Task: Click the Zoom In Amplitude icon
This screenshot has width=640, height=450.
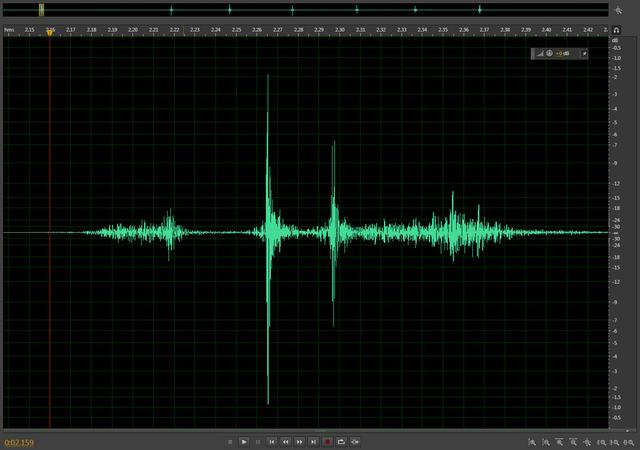Action: 532,442
